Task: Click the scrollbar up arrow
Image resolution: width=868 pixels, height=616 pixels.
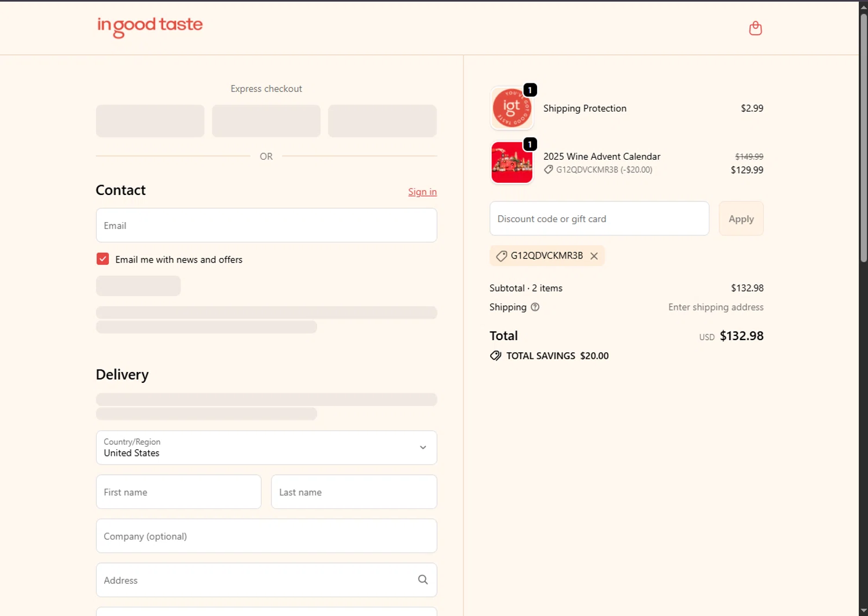Action: pos(863,6)
